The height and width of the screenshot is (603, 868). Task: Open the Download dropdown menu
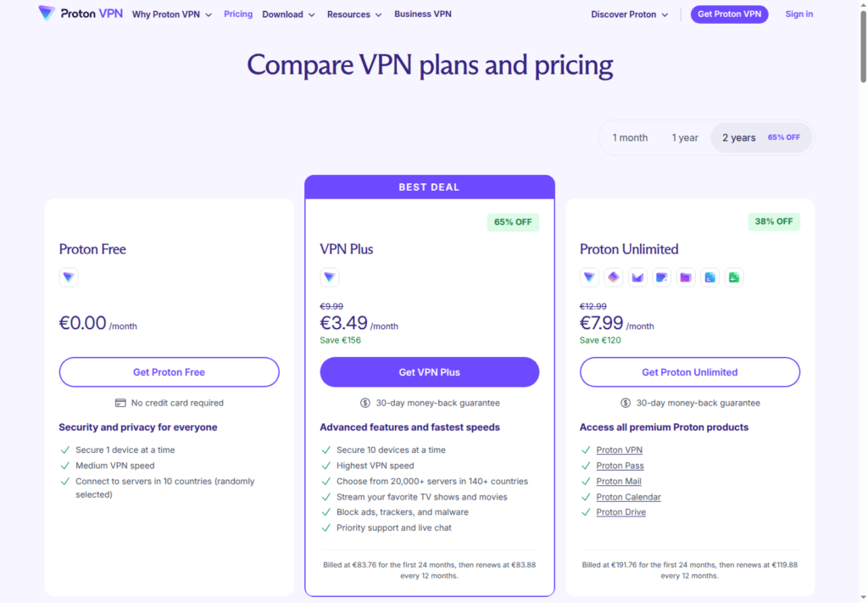(288, 14)
